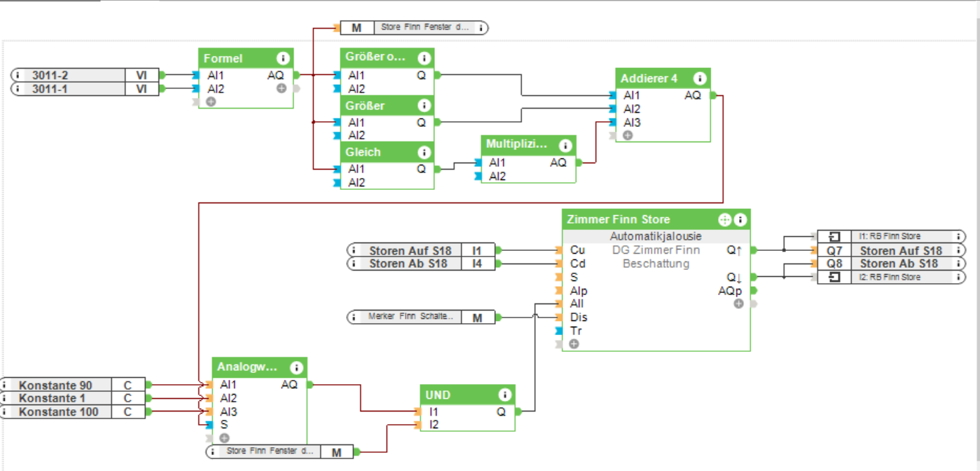Open info icon of Größer o... block

pos(424,58)
